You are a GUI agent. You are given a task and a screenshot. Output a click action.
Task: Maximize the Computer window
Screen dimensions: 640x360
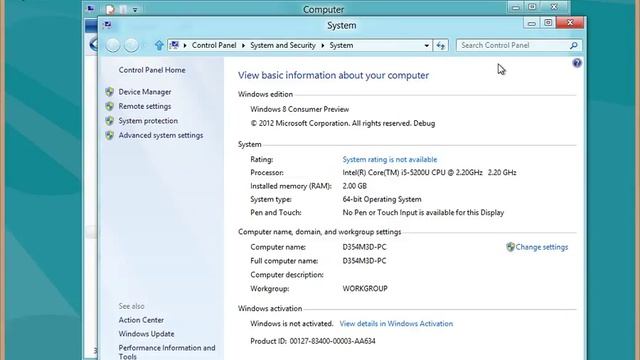click(x=532, y=7)
